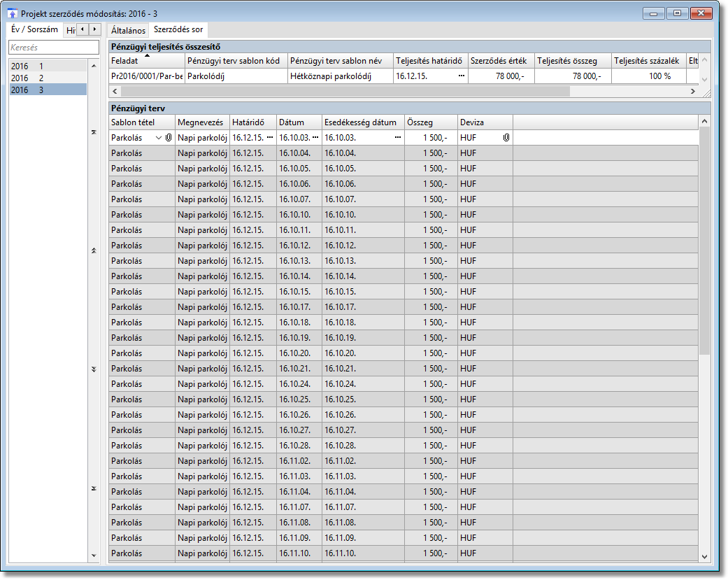Open date picker for Határidő 16.12.15. in first row

pos(270,137)
